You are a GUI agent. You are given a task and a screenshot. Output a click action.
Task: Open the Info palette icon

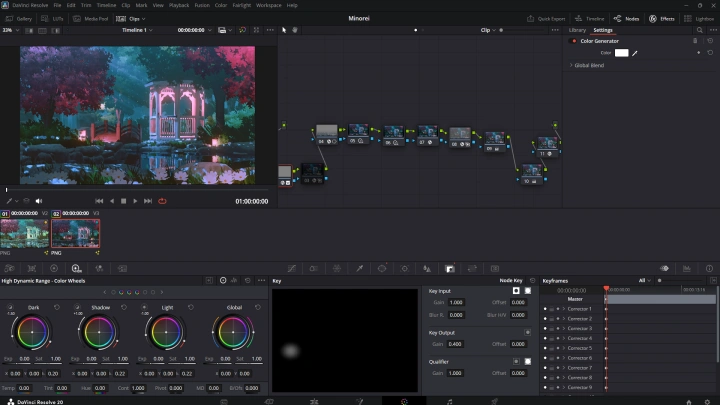point(709,269)
